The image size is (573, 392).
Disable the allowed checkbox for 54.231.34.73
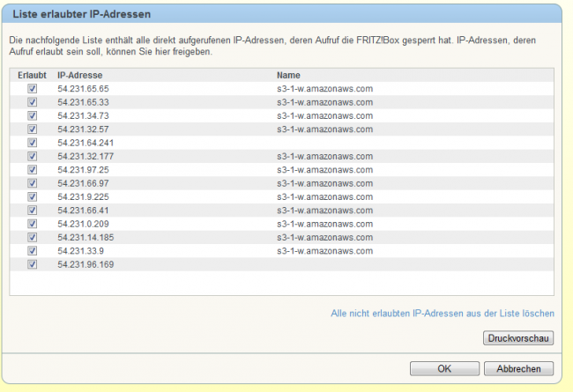pos(32,115)
